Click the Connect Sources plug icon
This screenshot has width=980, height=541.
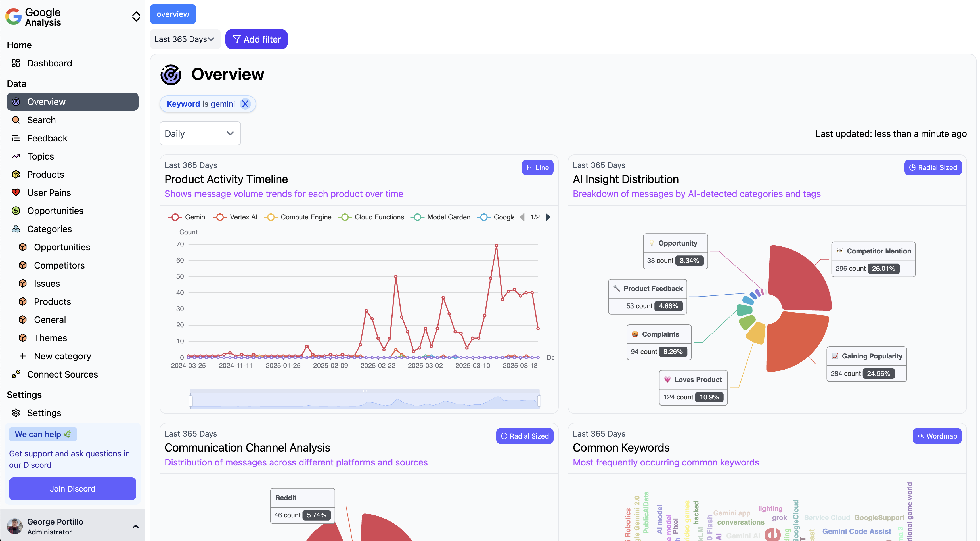pos(16,374)
